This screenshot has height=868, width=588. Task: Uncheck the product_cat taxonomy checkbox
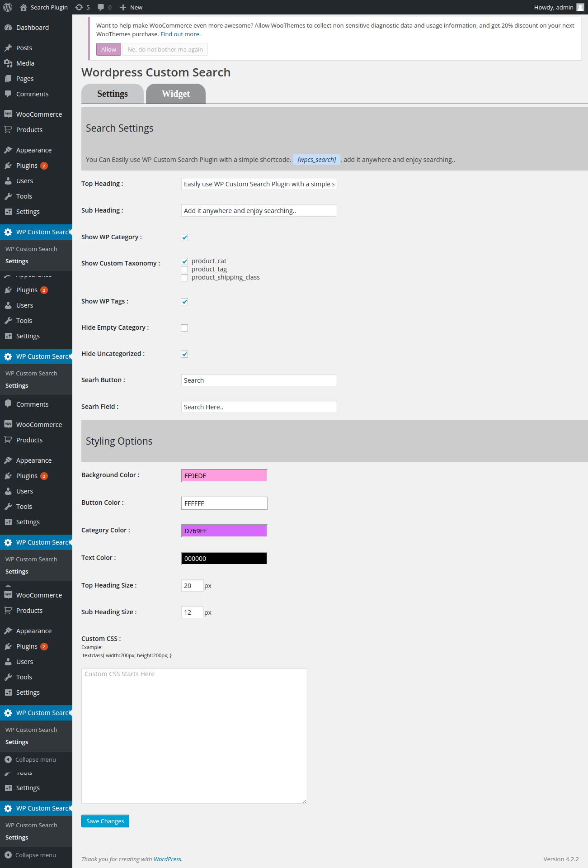pos(184,261)
